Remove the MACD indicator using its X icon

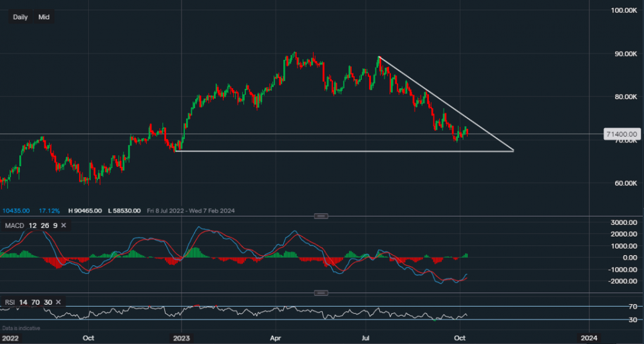(x=64, y=225)
